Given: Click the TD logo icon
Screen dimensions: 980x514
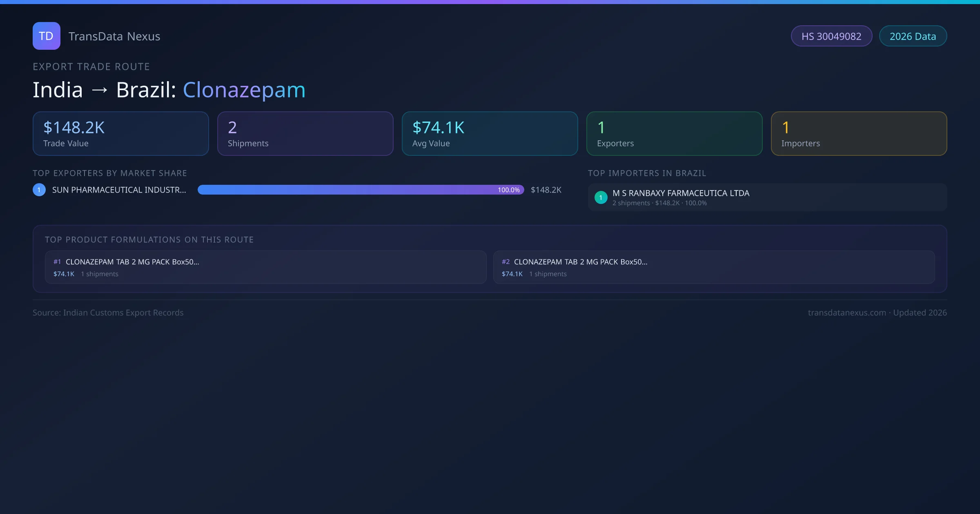Looking at the screenshot, I should coord(46,36).
